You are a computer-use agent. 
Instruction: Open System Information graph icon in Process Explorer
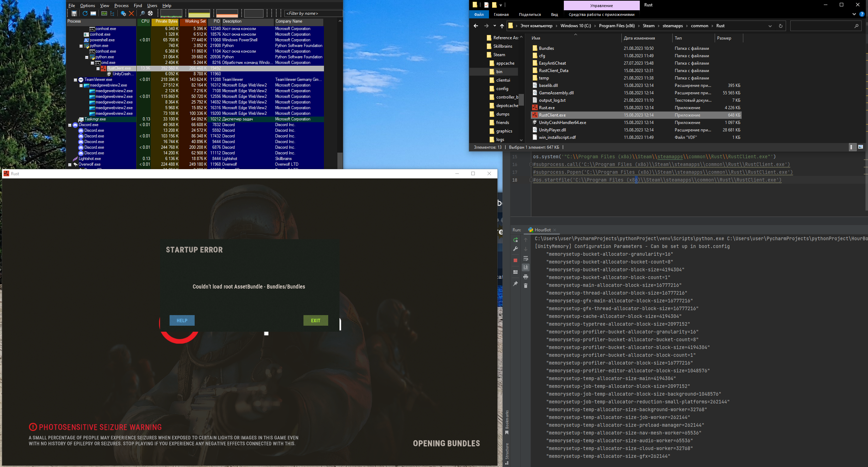click(x=104, y=13)
